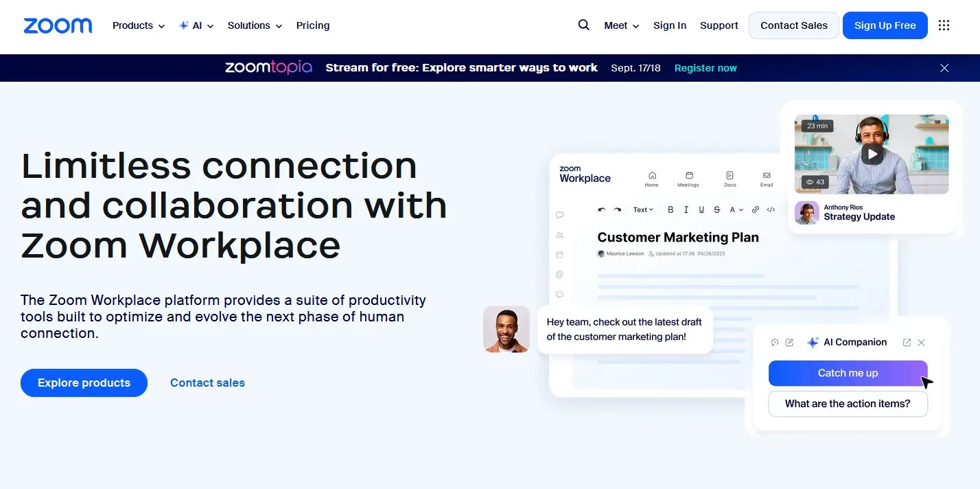Toggle bold formatting in the editor

670,209
